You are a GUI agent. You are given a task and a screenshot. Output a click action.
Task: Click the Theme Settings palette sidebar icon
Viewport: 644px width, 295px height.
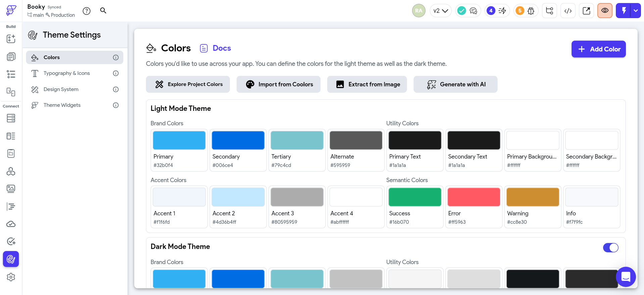pyautogui.click(x=11, y=259)
